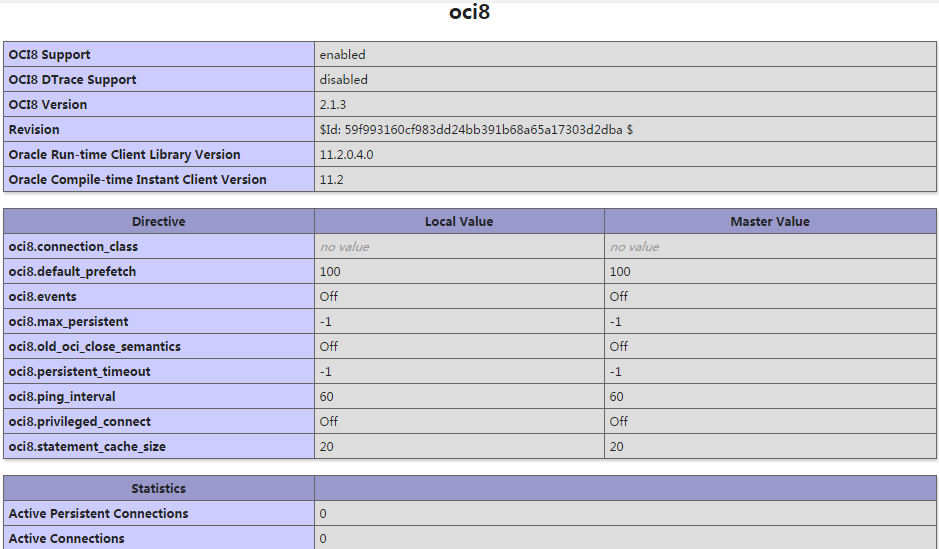939x549 pixels.
Task: Click master -1 value of oci8.max_persistent
Action: (x=616, y=321)
